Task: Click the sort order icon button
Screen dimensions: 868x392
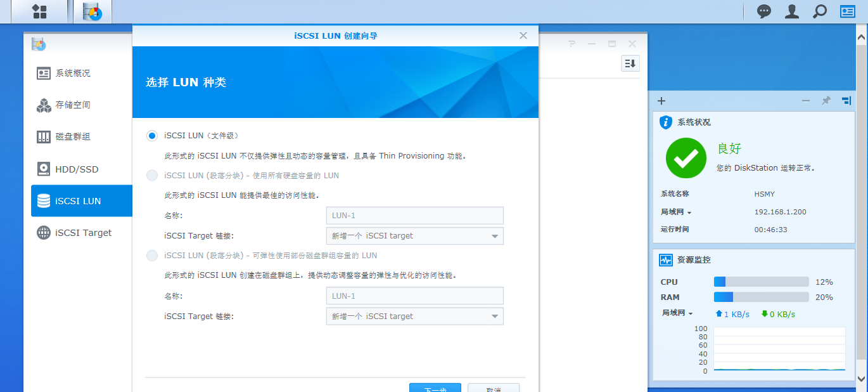Action: 630,63
